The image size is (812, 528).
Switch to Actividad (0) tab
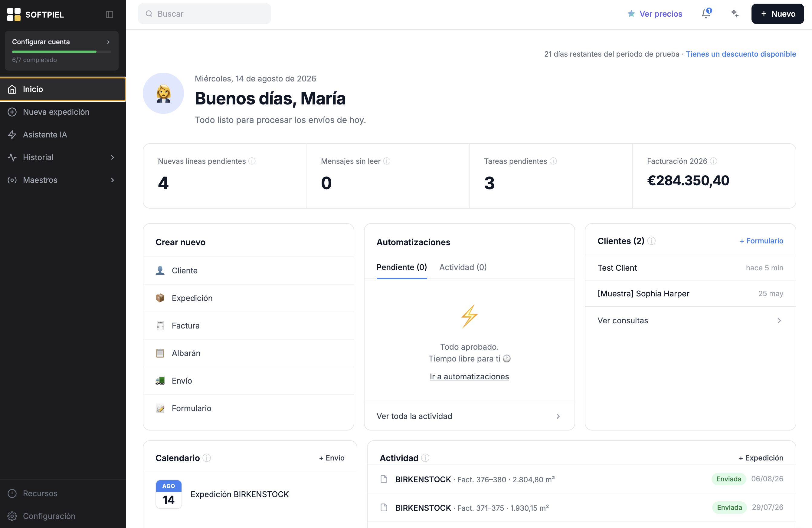pos(463,267)
